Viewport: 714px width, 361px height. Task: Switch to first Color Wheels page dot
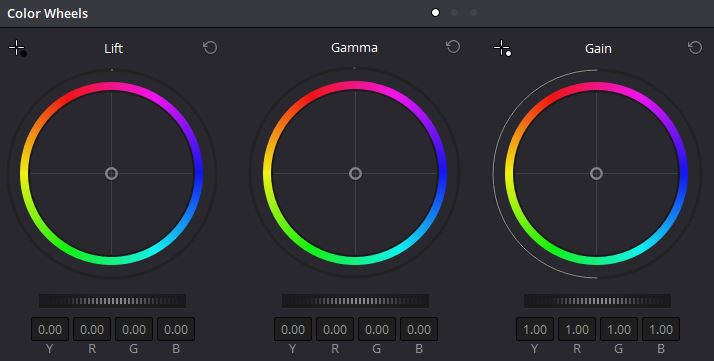435,13
